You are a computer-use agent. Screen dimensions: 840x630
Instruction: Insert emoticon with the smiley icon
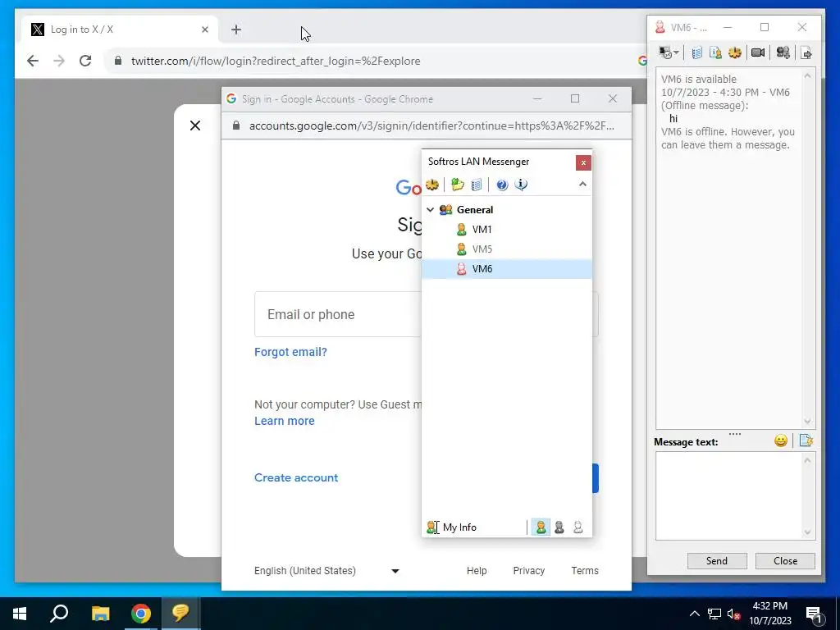click(781, 441)
